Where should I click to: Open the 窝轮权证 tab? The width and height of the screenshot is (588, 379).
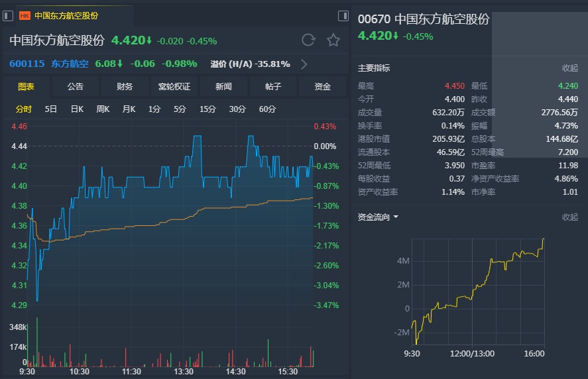pyautogui.click(x=174, y=87)
